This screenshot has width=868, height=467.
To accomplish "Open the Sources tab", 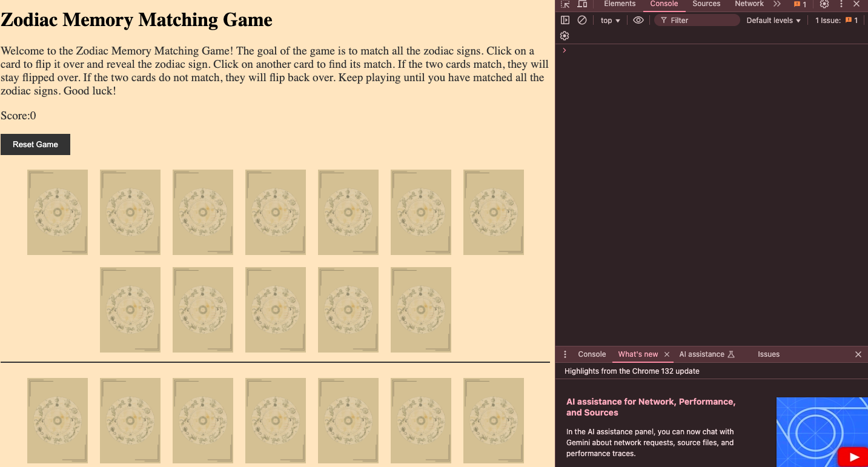I will click(706, 4).
